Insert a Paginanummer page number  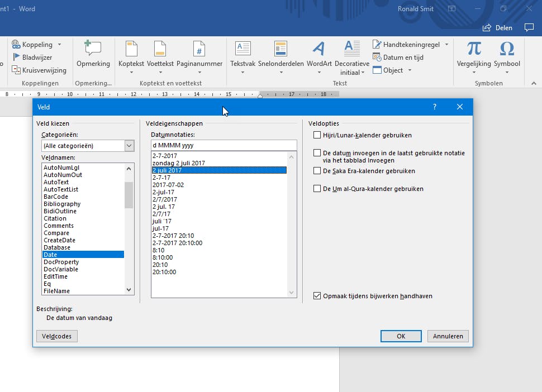coord(199,50)
